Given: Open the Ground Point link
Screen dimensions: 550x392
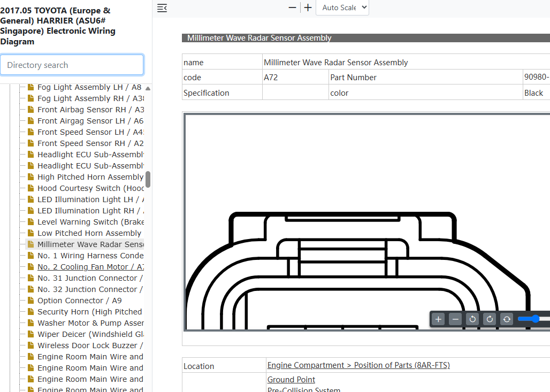Looking at the screenshot, I should [291, 379].
